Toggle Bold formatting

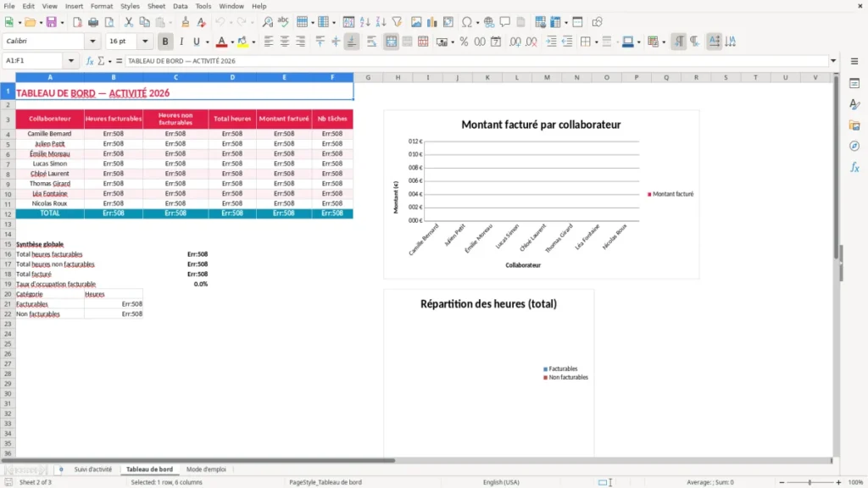coord(165,42)
